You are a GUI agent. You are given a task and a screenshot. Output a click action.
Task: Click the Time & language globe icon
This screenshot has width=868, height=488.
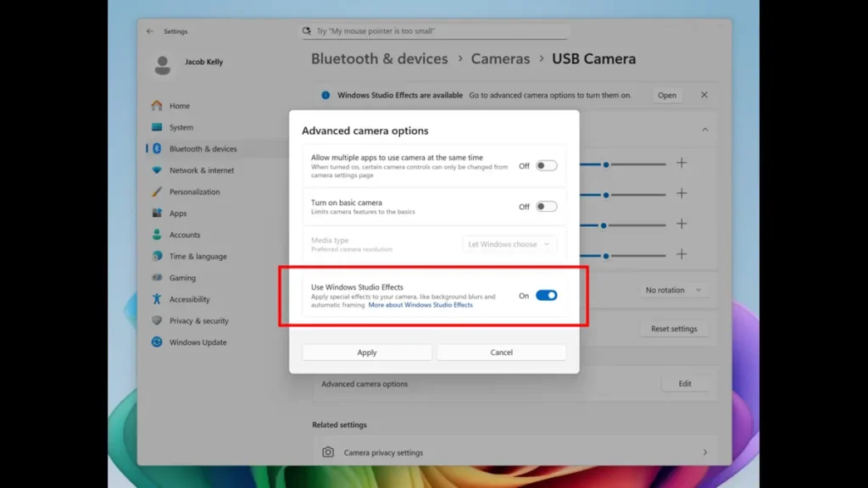pyautogui.click(x=157, y=256)
